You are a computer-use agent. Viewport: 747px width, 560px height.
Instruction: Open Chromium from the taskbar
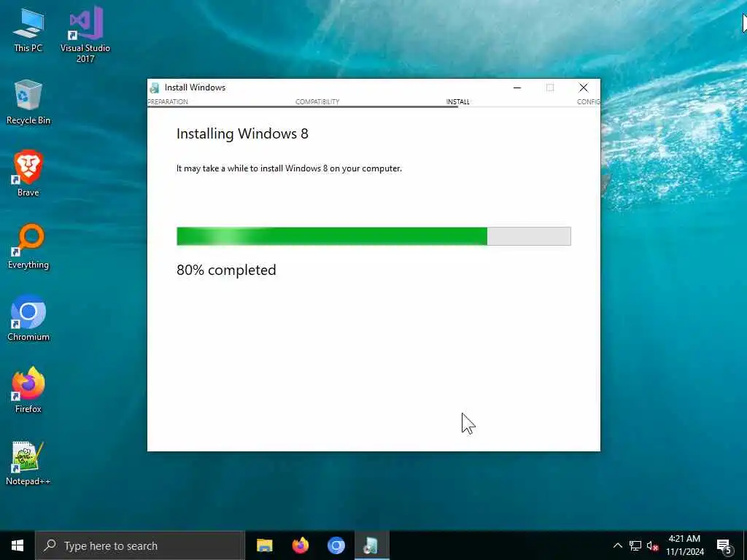[336, 545]
